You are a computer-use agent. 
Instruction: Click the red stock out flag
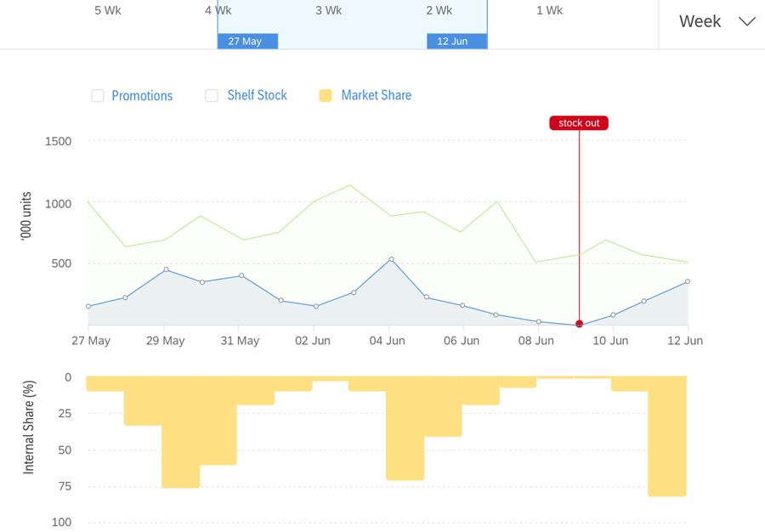[579, 123]
